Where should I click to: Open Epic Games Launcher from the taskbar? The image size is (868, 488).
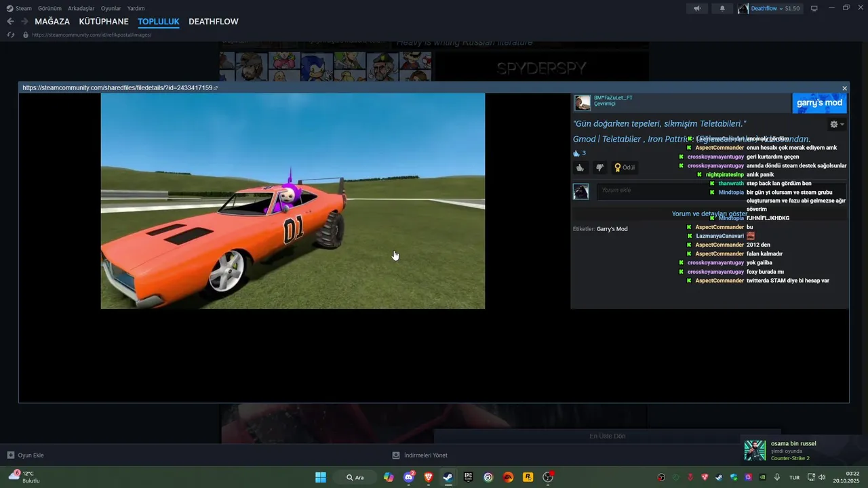[x=468, y=477]
